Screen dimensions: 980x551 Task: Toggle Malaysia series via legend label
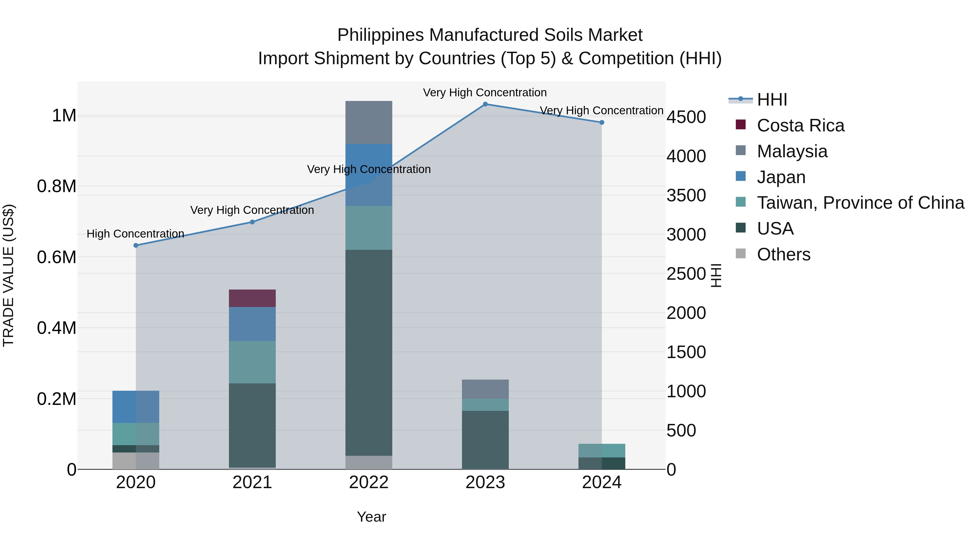(x=792, y=151)
